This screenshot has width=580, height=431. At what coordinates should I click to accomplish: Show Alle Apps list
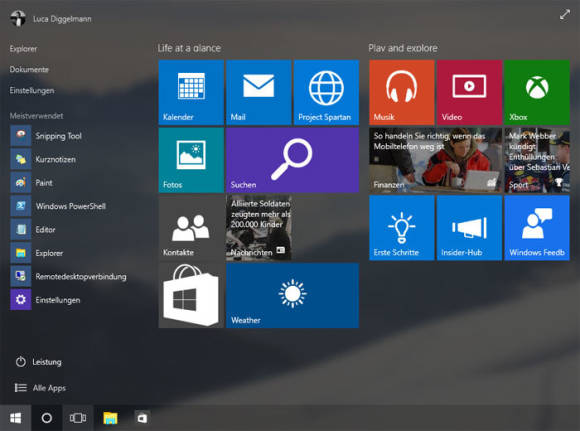[40, 388]
